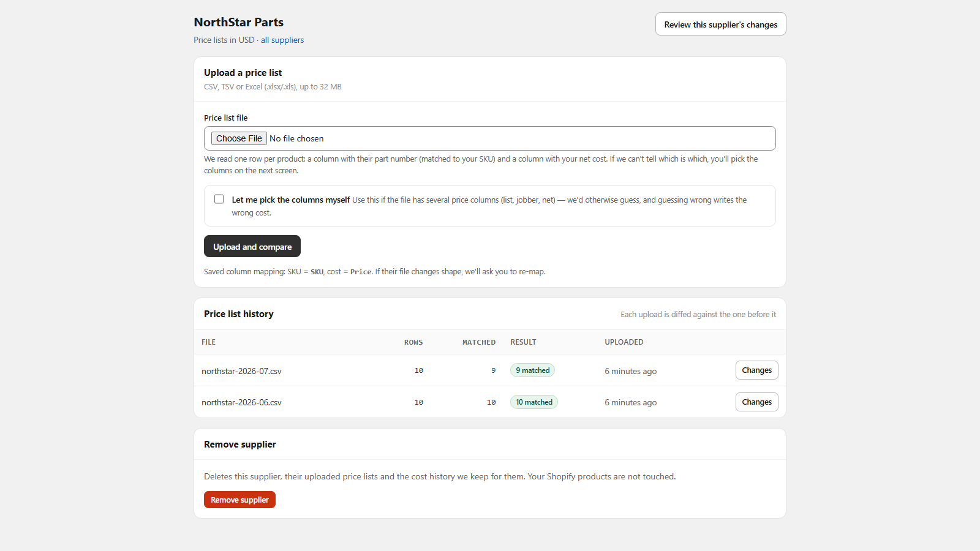The width and height of the screenshot is (980, 551).
Task: Click the Choose File button
Action: click(239, 138)
